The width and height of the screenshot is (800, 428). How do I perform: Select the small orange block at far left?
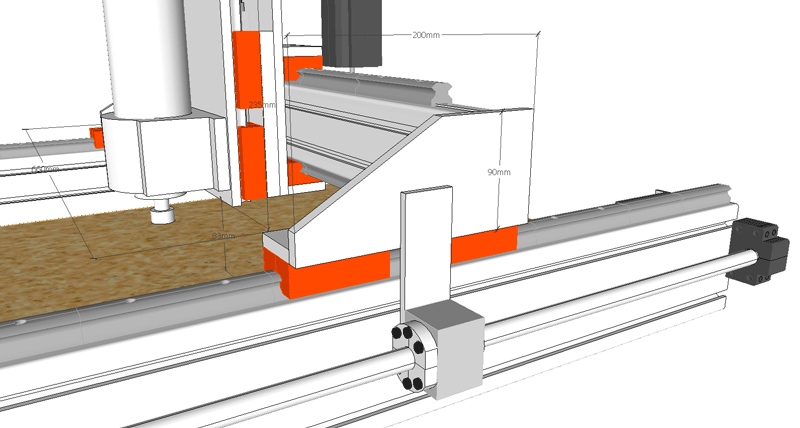point(97,135)
